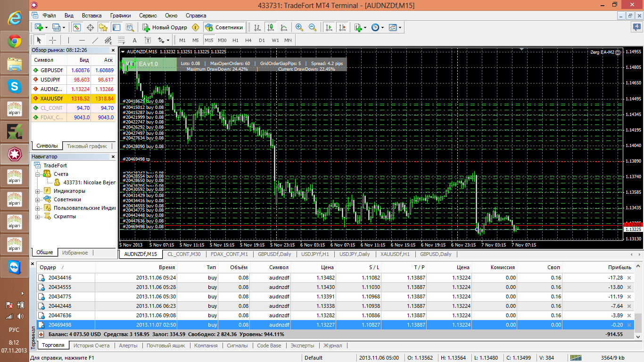Close the Navigator panel
Viewport: 644px width, 362px height.
113,156
